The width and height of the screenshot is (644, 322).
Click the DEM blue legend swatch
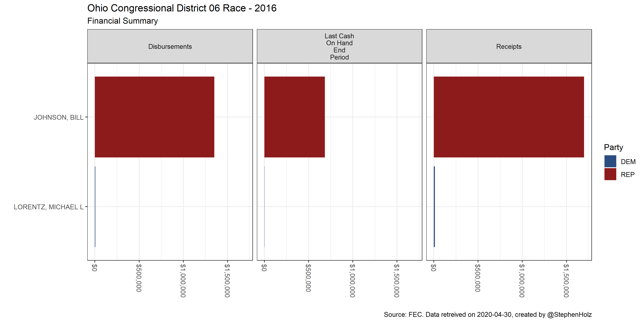coord(610,161)
